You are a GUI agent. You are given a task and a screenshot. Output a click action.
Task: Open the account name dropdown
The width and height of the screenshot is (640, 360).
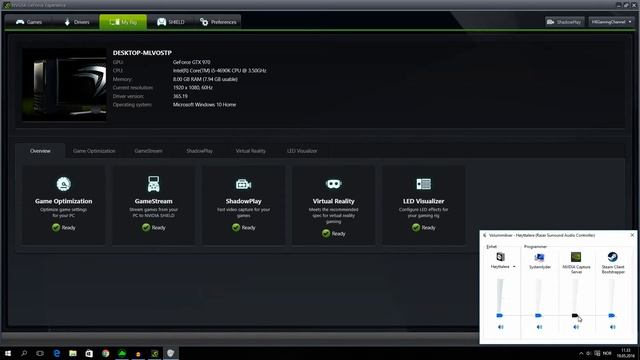coord(611,22)
